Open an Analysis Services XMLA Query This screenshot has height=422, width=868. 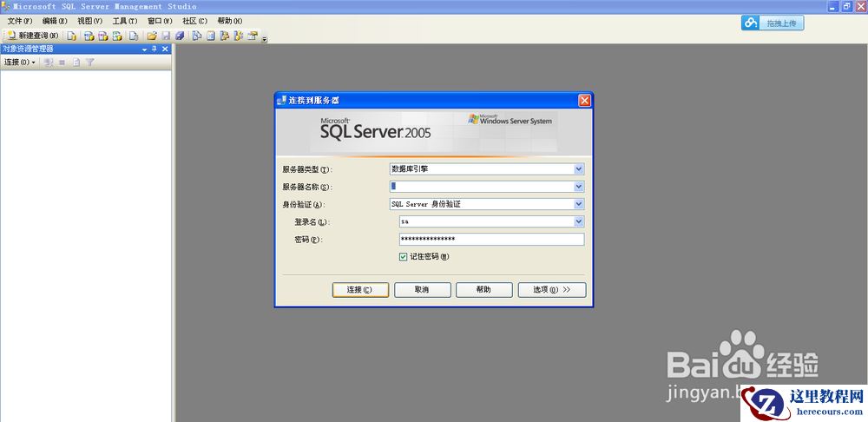(117, 36)
